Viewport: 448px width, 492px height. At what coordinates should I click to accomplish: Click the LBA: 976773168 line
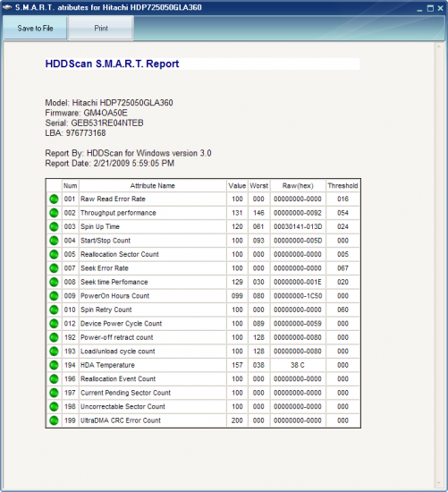click(75, 132)
